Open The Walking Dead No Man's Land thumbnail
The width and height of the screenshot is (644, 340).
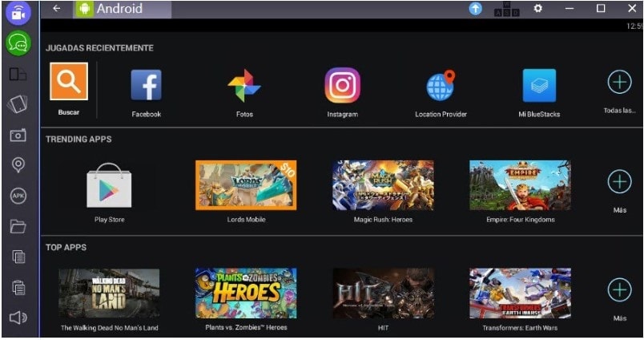(x=109, y=293)
